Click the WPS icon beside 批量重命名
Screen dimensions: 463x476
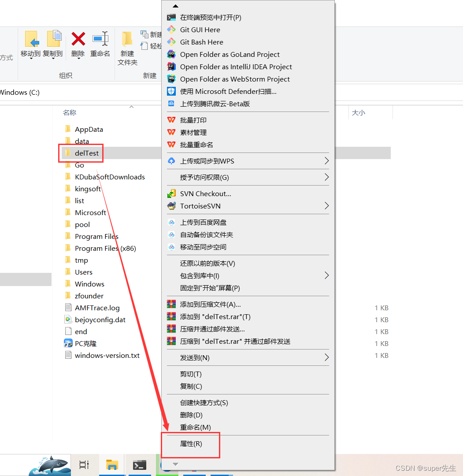click(x=171, y=145)
